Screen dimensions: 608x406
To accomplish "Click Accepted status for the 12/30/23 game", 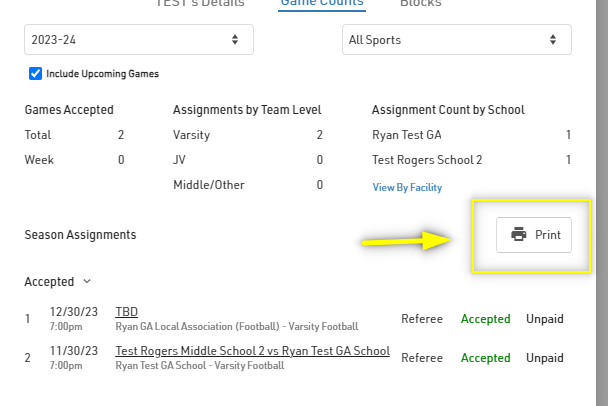I will 485,319.
